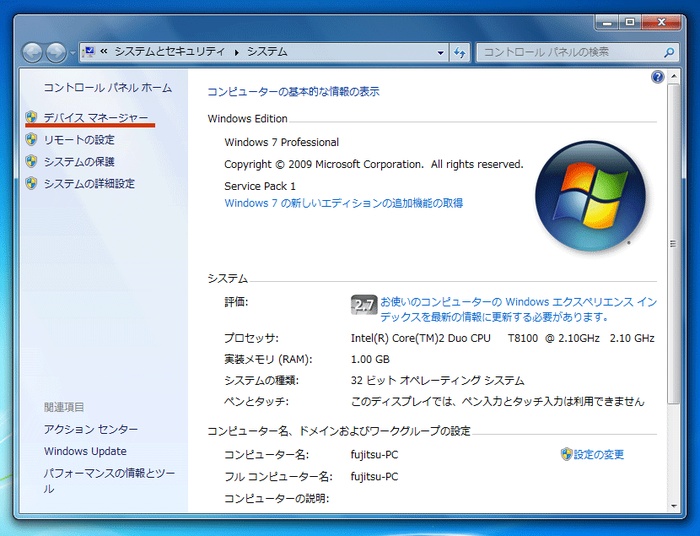Minimize the System window
Viewport: 700px width, 536px height.
(607, 22)
